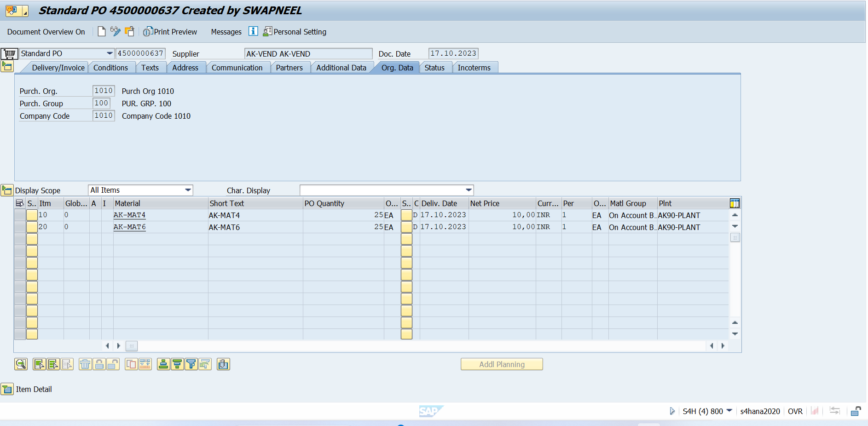Click the Other Purchase Order icon
The height and width of the screenshot is (426, 868).
[x=130, y=31]
